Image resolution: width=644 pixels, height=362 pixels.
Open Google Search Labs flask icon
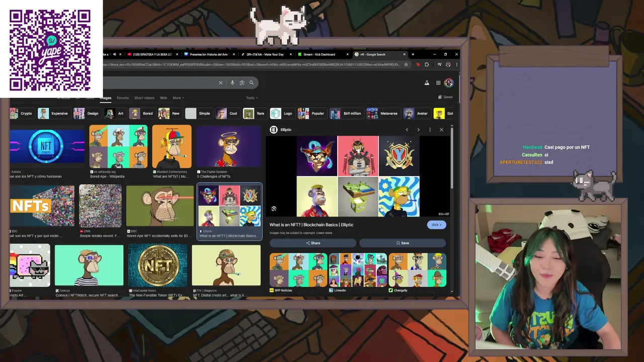[427, 83]
